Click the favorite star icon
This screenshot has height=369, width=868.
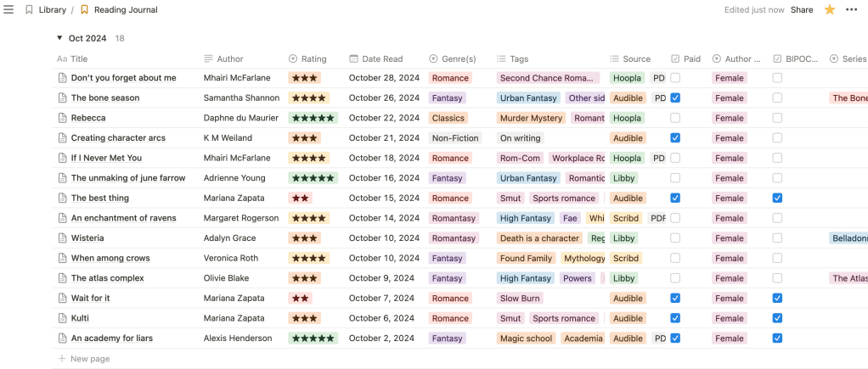tap(830, 9)
